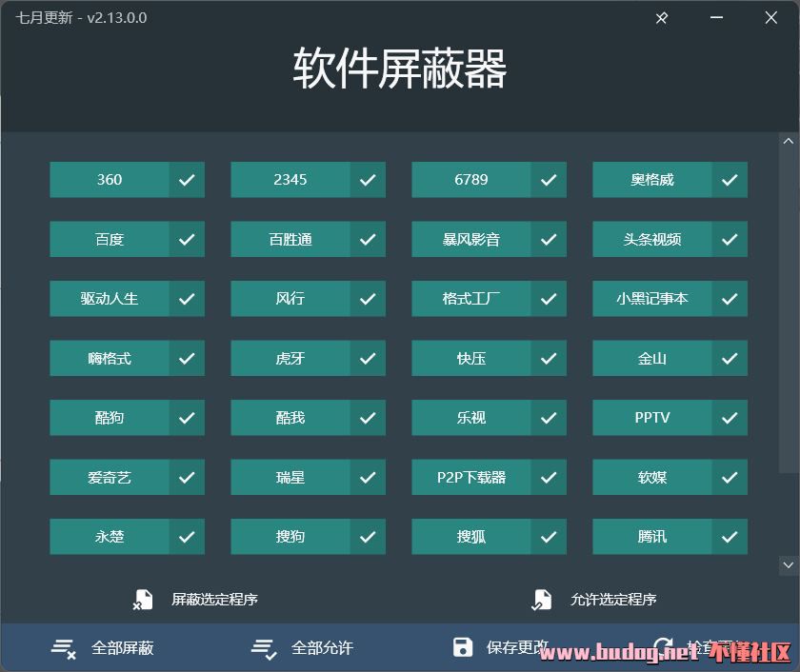Click the 全部允许 allow all label
Image resolution: width=800 pixels, height=672 pixels.
pyautogui.click(x=322, y=648)
